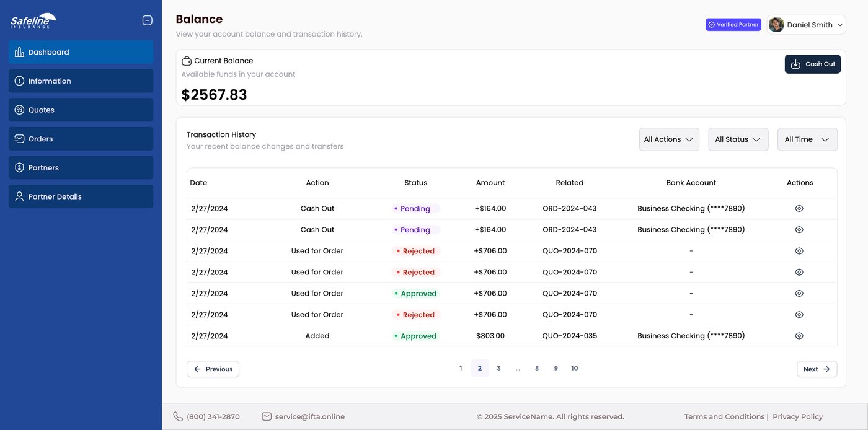The height and width of the screenshot is (430, 868).
Task: Open the All Status filter dropdown
Action: tap(738, 139)
